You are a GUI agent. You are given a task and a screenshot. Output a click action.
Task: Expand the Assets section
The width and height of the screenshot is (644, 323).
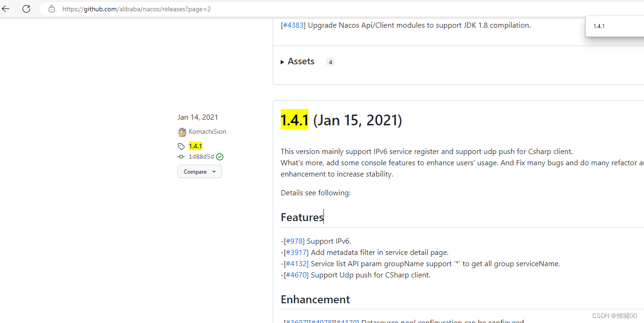click(298, 62)
